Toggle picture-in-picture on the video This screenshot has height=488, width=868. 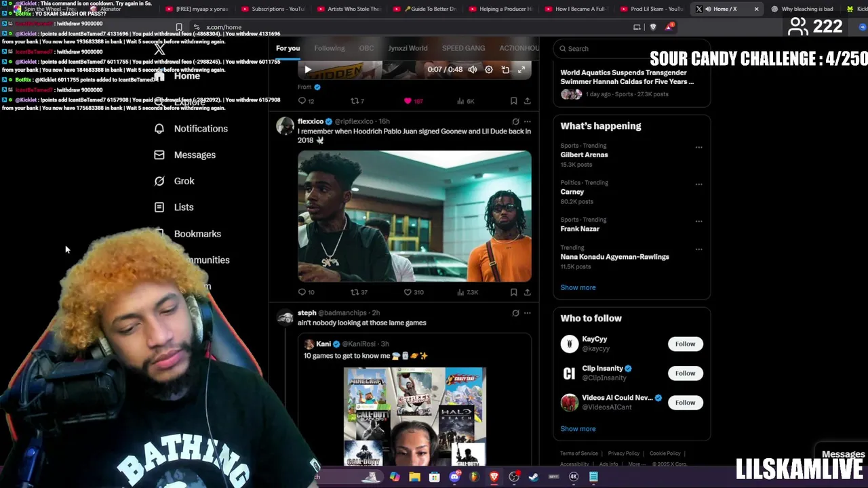505,69
